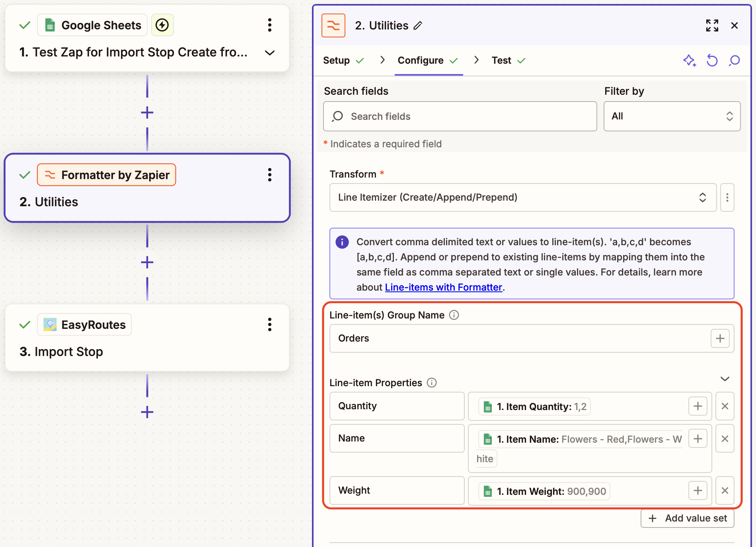This screenshot has height=547, width=756.
Task: Insert data into the Item Quantity value
Action: click(698, 406)
